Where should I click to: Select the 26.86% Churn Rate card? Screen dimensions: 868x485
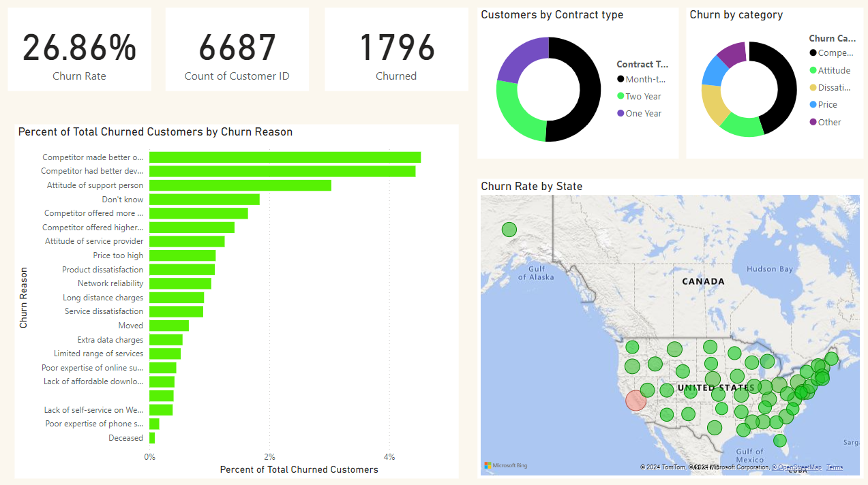coord(79,49)
